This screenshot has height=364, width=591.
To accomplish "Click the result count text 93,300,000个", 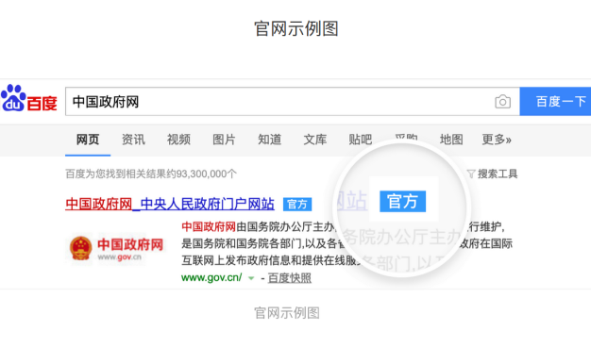I will pos(206,174).
